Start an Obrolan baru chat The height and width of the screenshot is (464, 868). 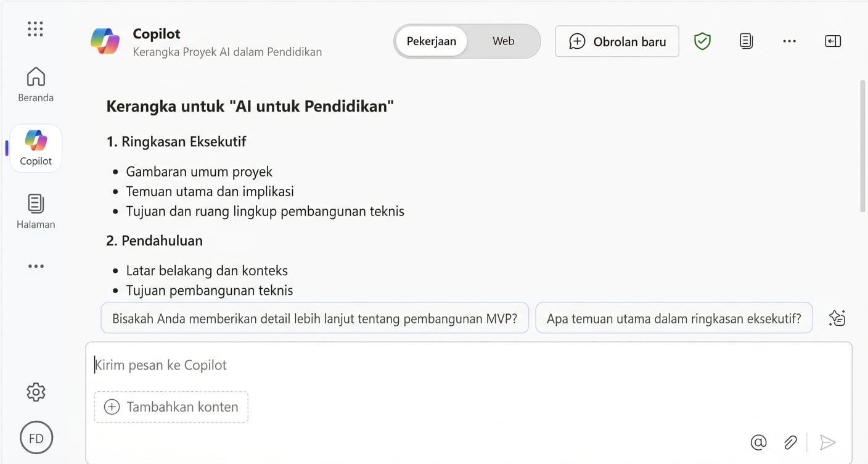pos(616,41)
